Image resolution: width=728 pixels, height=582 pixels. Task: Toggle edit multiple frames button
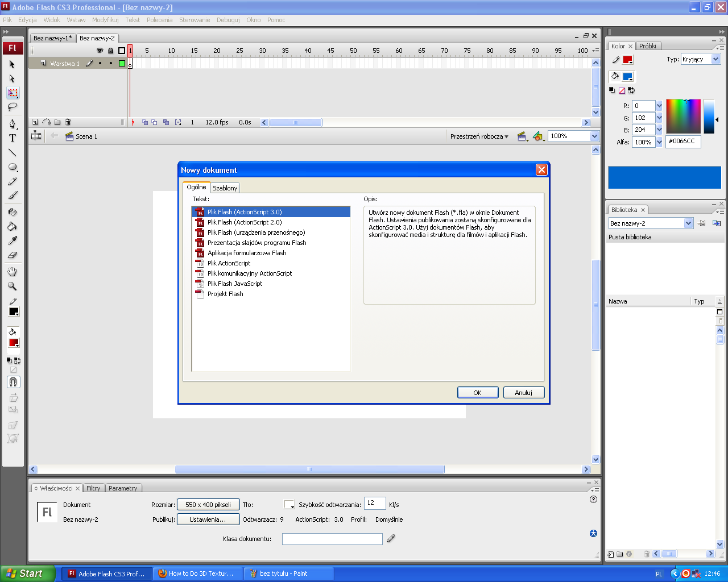click(166, 122)
